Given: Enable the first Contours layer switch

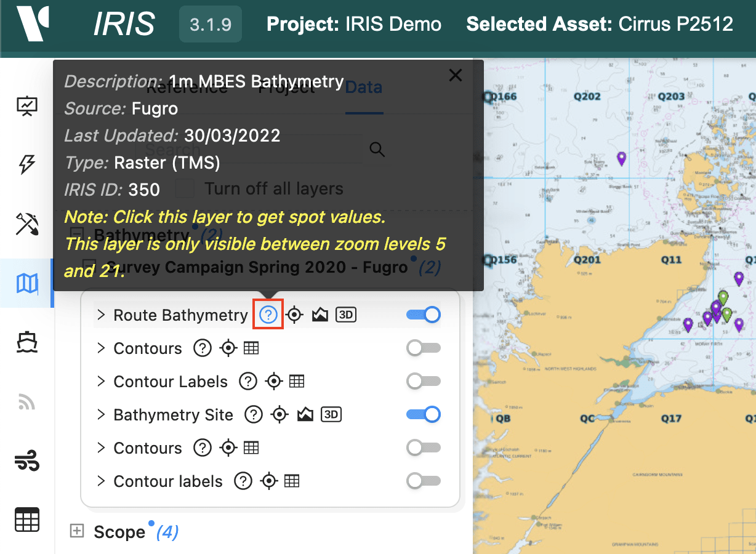Looking at the screenshot, I should [424, 348].
